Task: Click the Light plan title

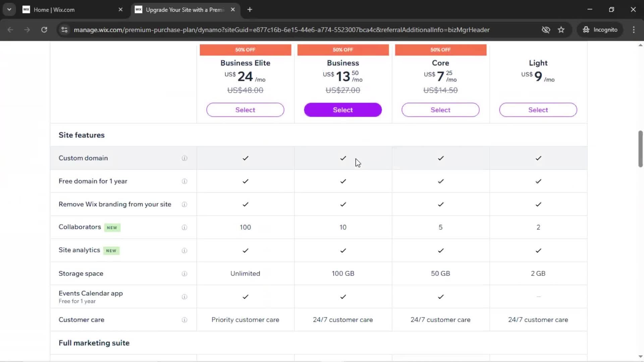Action: click(x=538, y=63)
